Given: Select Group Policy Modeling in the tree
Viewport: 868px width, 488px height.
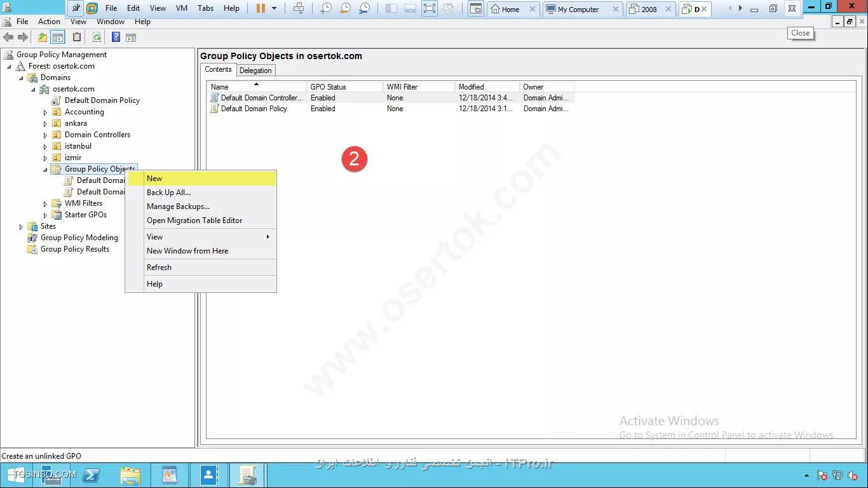Looking at the screenshot, I should (79, 238).
